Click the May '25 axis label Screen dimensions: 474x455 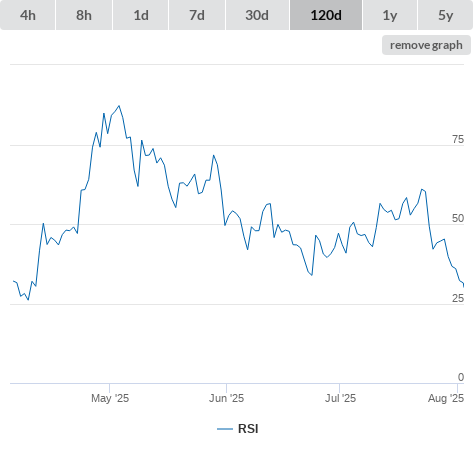pyautogui.click(x=110, y=398)
